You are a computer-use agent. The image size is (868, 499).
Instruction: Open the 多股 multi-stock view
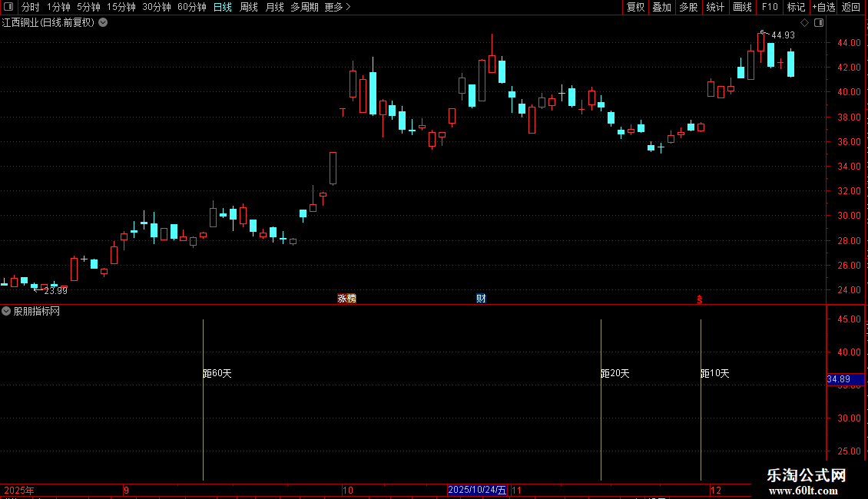688,7
